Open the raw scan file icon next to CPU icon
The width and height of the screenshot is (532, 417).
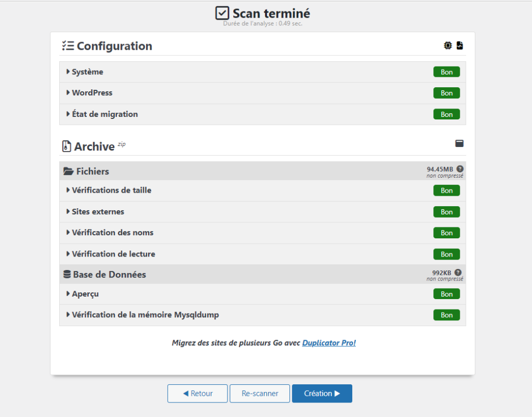(x=459, y=45)
